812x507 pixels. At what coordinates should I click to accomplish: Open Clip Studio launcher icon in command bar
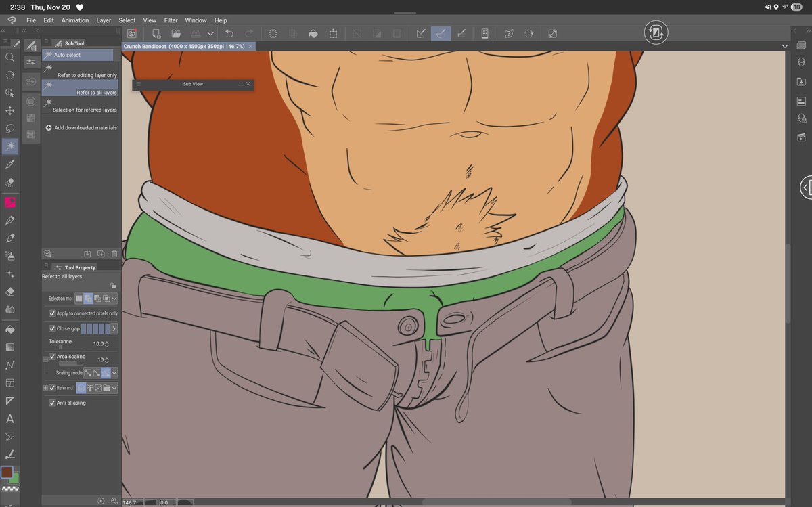pyautogui.click(x=131, y=33)
